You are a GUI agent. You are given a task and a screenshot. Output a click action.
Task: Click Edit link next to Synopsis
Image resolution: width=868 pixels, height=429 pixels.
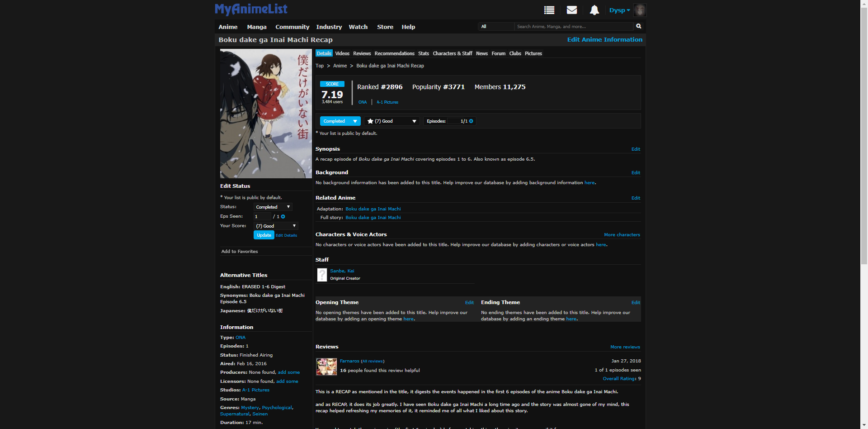tap(636, 149)
